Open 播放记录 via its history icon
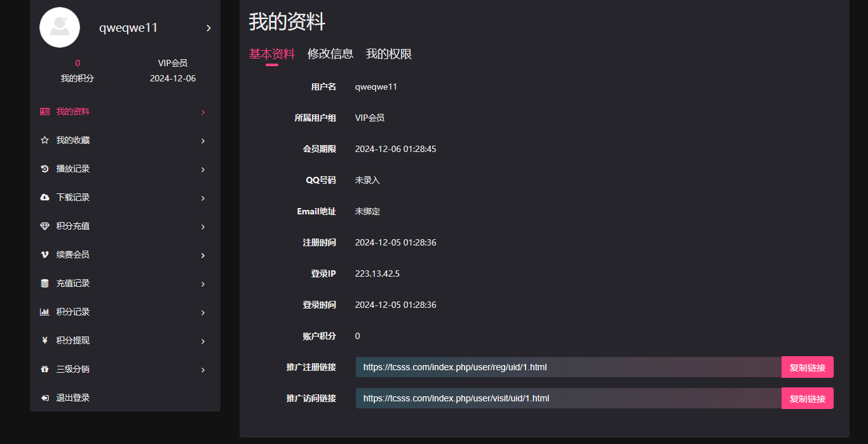This screenshot has height=444, width=868. point(44,169)
